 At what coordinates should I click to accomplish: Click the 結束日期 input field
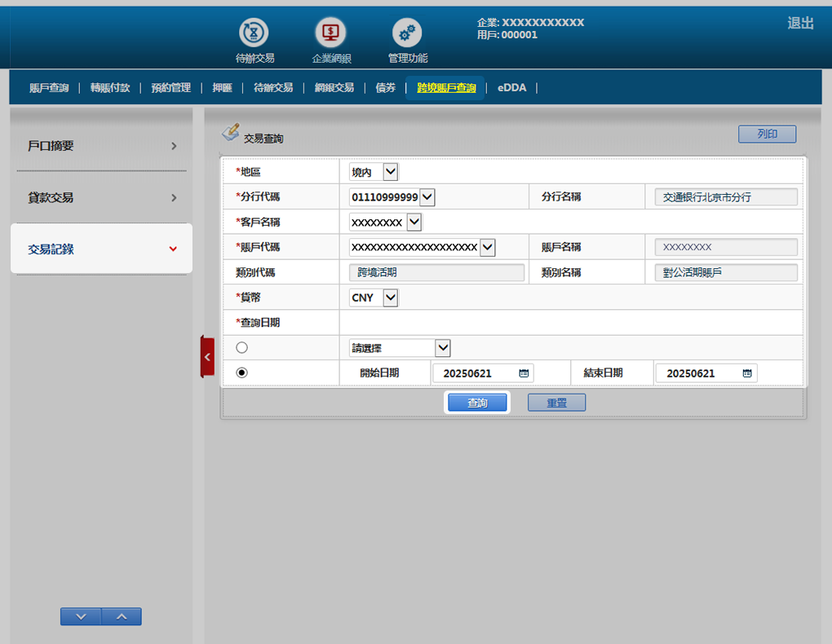tap(706, 373)
